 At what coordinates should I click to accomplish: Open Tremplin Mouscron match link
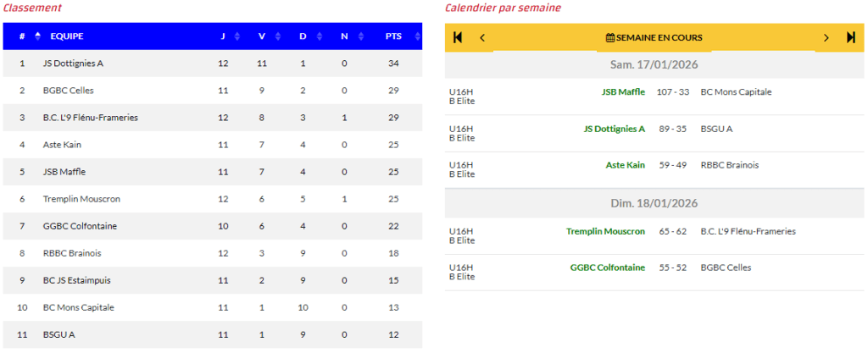click(605, 231)
